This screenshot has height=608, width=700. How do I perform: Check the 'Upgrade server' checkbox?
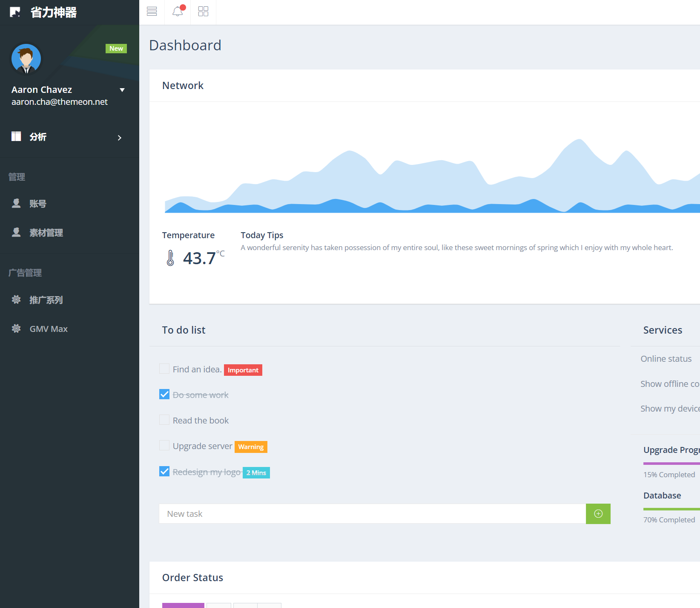pyautogui.click(x=164, y=446)
